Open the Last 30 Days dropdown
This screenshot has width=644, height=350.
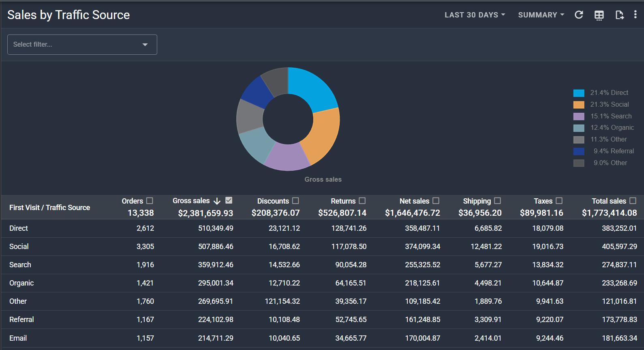[475, 15]
